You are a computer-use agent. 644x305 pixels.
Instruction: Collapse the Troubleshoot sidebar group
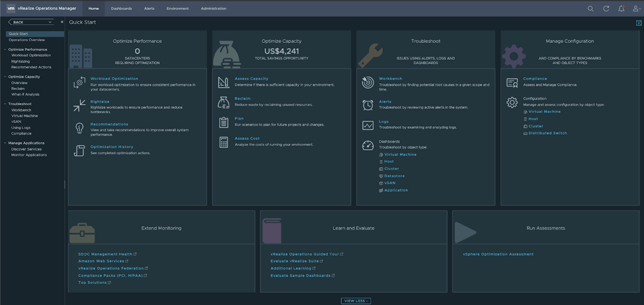pos(5,104)
